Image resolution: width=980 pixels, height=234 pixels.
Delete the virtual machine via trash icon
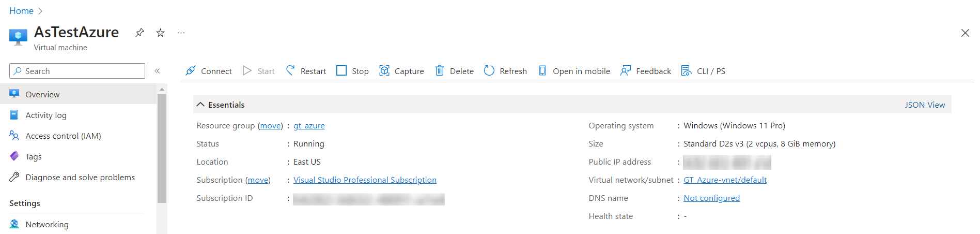(440, 71)
